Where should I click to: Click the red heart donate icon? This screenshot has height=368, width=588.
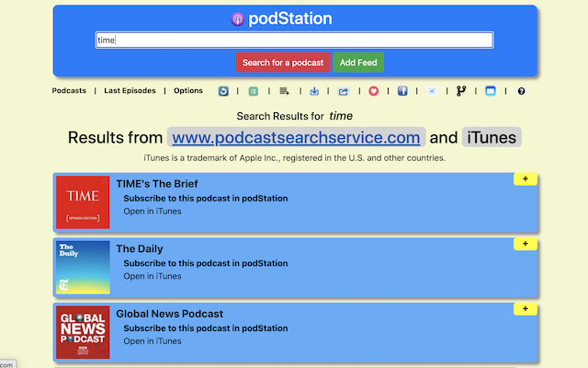[x=374, y=91]
